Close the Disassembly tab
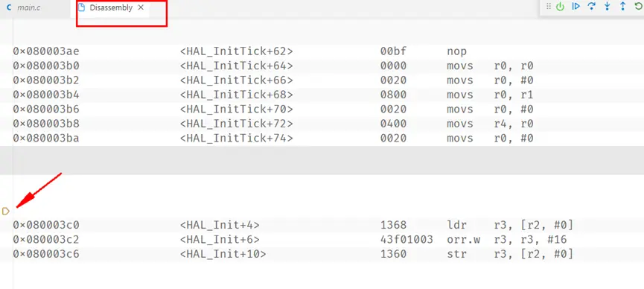The image size is (644, 289). [x=141, y=7]
